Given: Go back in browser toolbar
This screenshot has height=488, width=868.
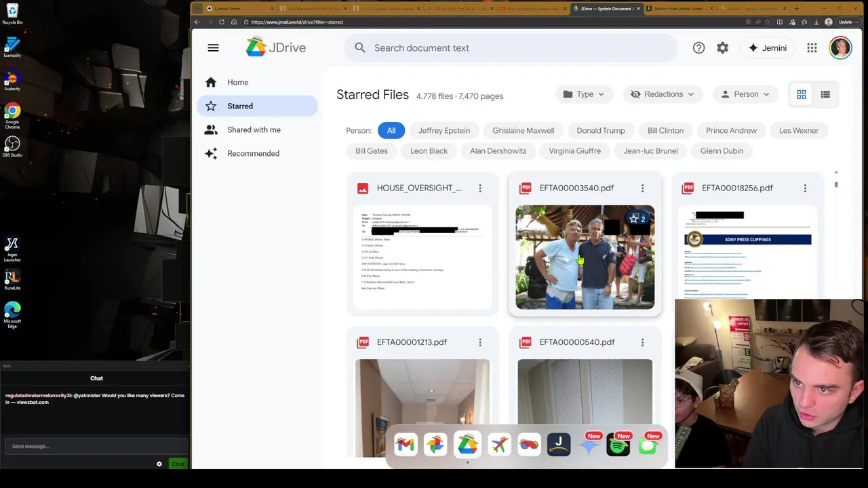Looking at the screenshot, I should [x=197, y=22].
